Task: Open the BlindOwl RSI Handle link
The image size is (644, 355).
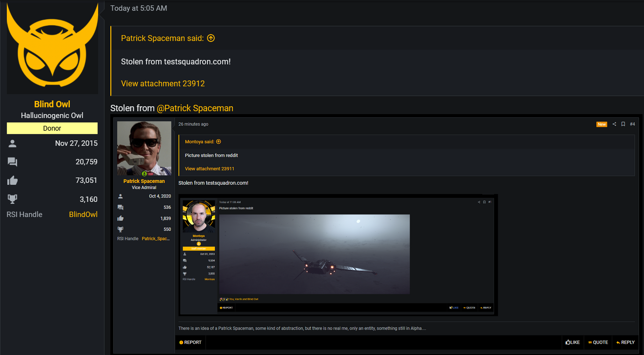Action: (x=83, y=215)
